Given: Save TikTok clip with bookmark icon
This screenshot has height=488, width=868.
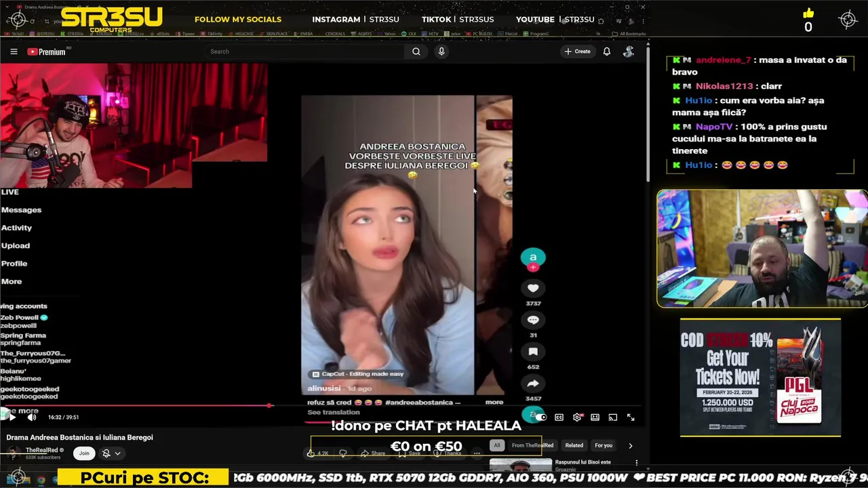Looking at the screenshot, I should [533, 352].
